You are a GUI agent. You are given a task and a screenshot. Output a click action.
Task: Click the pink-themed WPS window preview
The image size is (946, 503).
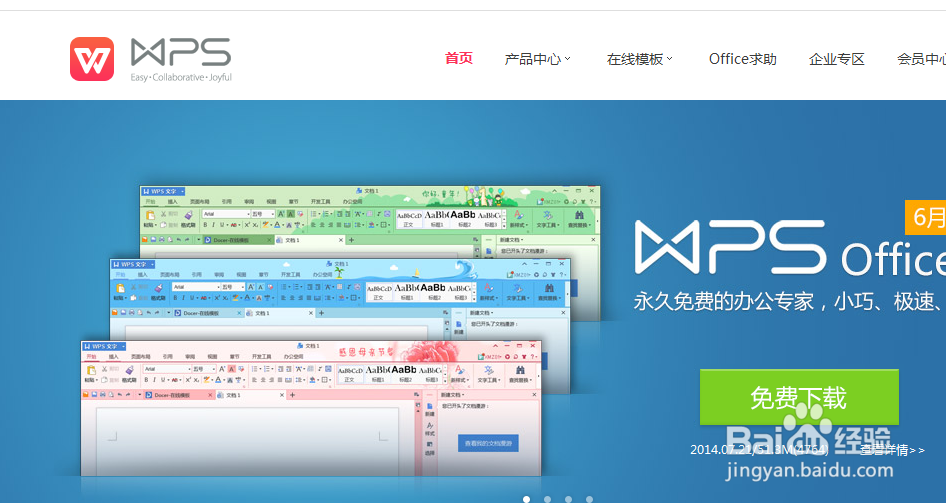click(311, 408)
